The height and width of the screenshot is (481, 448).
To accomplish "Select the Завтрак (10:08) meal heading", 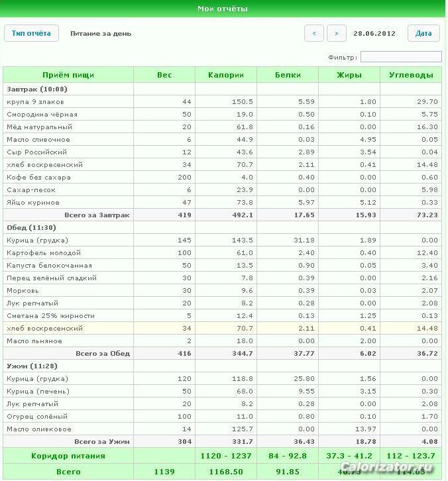I will point(37,89).
